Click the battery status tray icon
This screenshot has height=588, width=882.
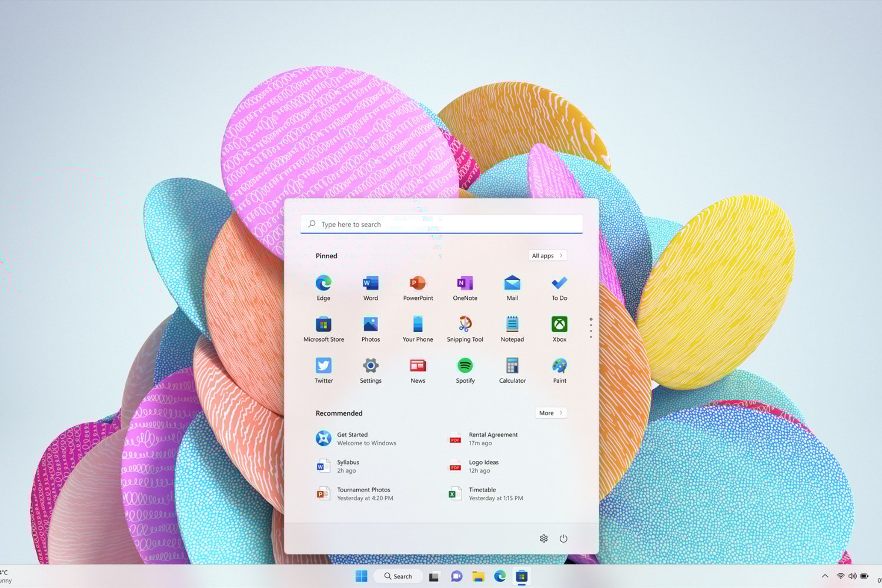[864, 576]
